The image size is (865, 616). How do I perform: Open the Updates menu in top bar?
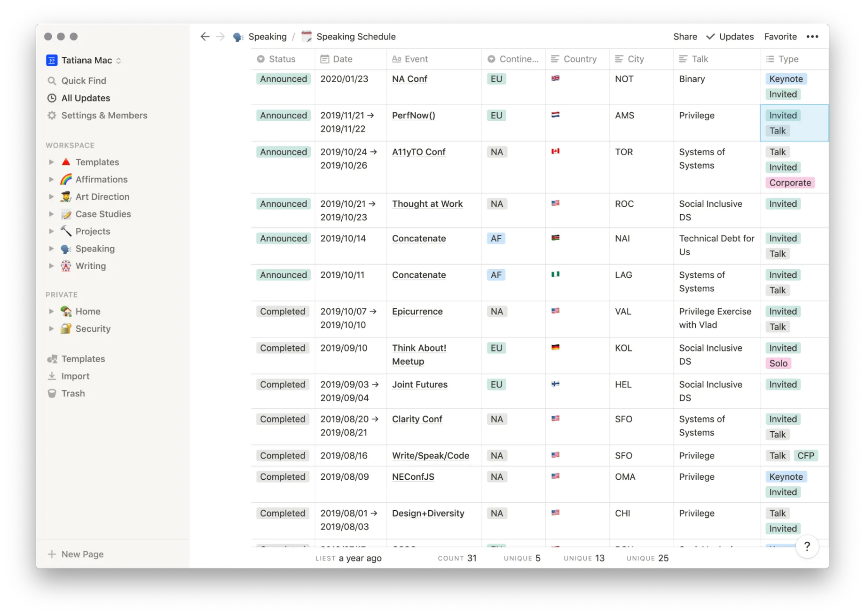[730, 37]
